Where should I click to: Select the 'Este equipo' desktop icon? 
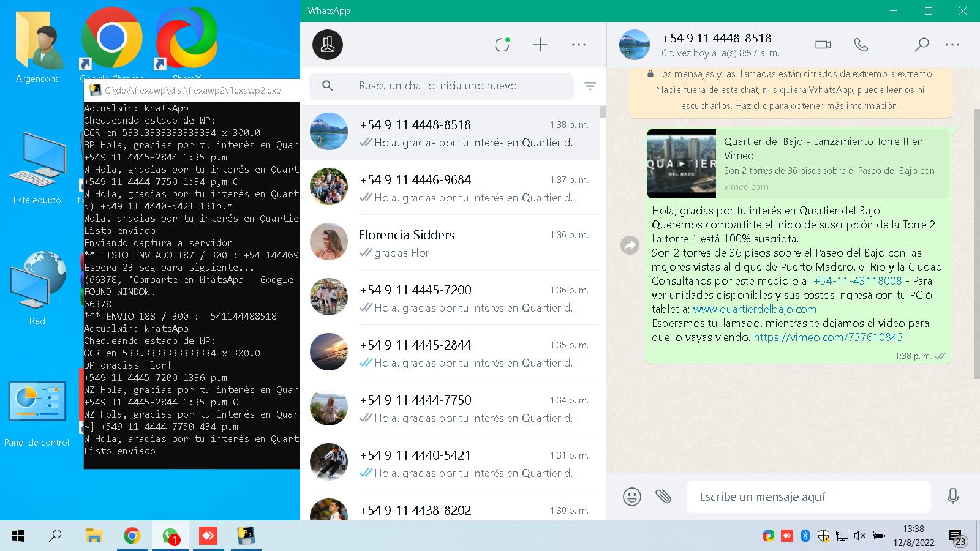pyautogui.click(x=37, y=168)
